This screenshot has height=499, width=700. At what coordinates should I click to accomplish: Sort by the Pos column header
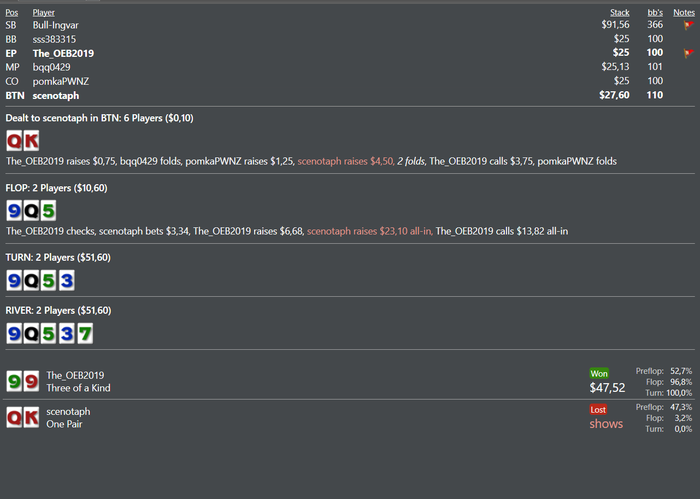[12, 12]
